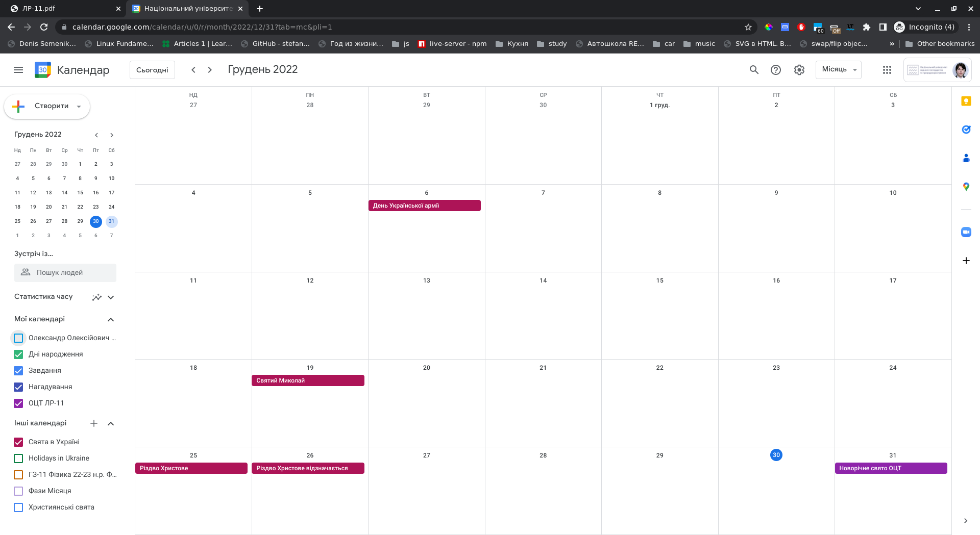This screenshot has width=980, height=535.
Task: Enable the Holidays in Ukraine calendar
Action: click(18, 458)
